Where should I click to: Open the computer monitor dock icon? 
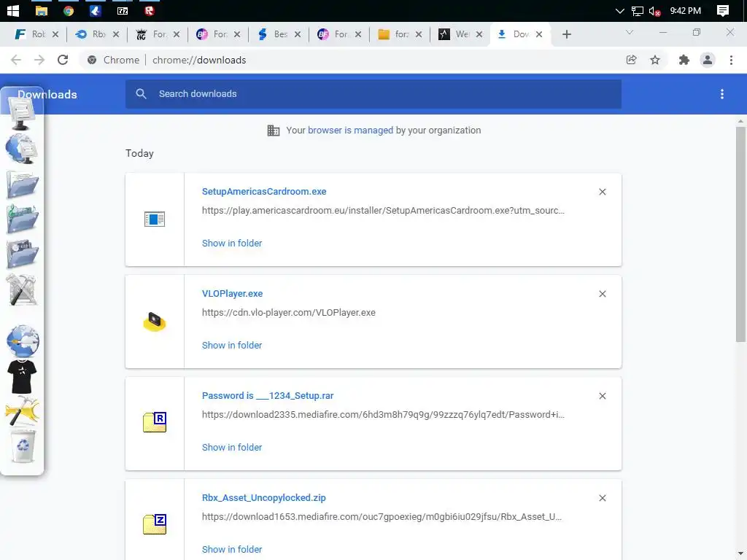tap(21, 114)
